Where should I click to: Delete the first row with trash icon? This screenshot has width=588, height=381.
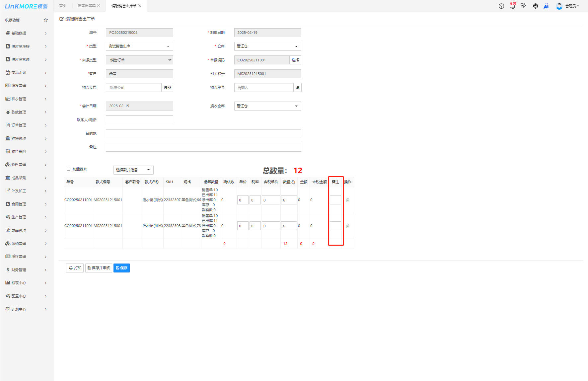tap(347, 200)
